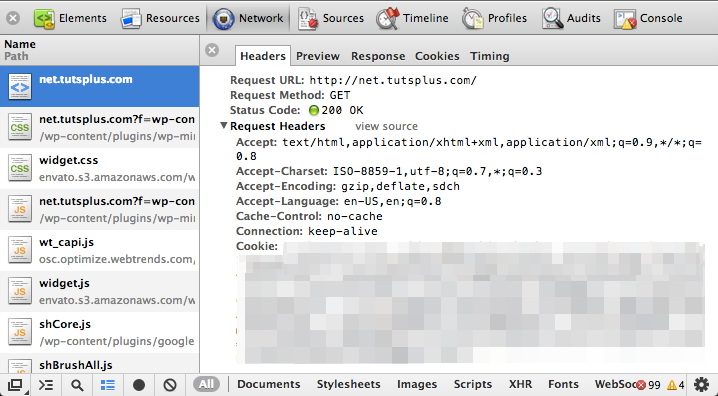Click the document icon of net.tutsplus.com
The width and height of the screenshot is (718, 396).
coord(20,87)
